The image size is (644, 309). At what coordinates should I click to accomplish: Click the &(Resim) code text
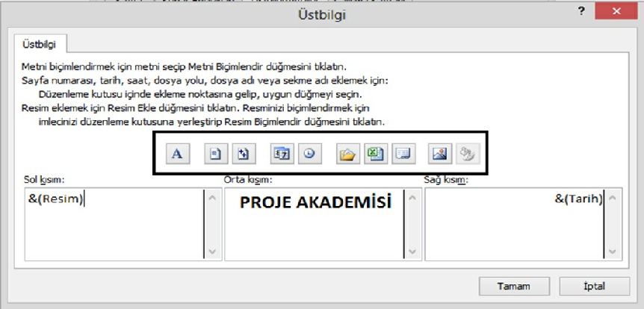[55, 199]
